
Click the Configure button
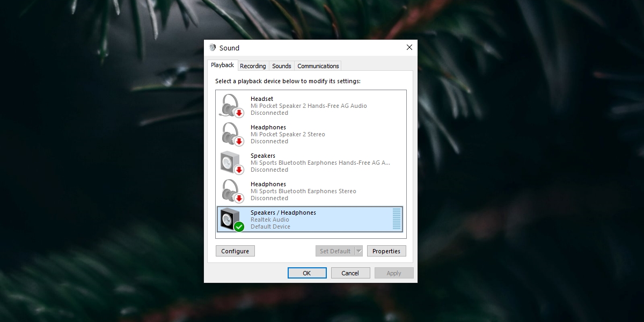(x=235, y=251)
